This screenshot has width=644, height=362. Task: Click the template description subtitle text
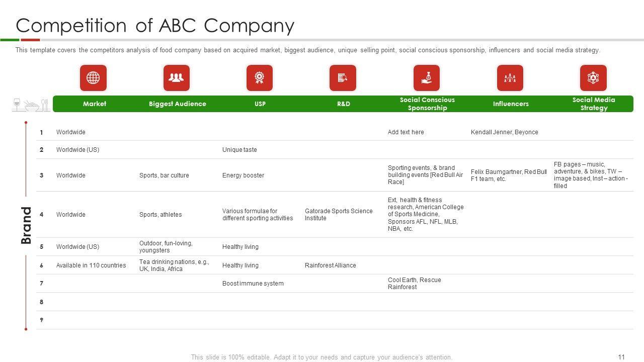coord(308,50)
